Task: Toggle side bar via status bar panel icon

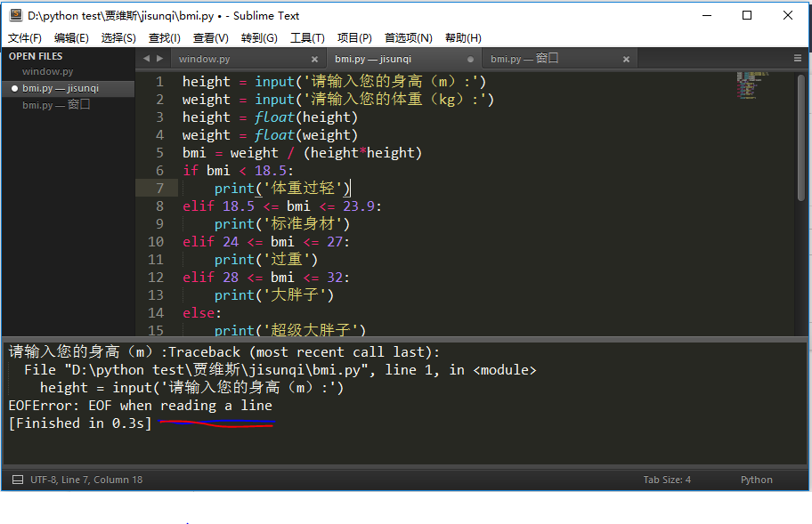Action: pyautogui.click(x=18, y=480)
